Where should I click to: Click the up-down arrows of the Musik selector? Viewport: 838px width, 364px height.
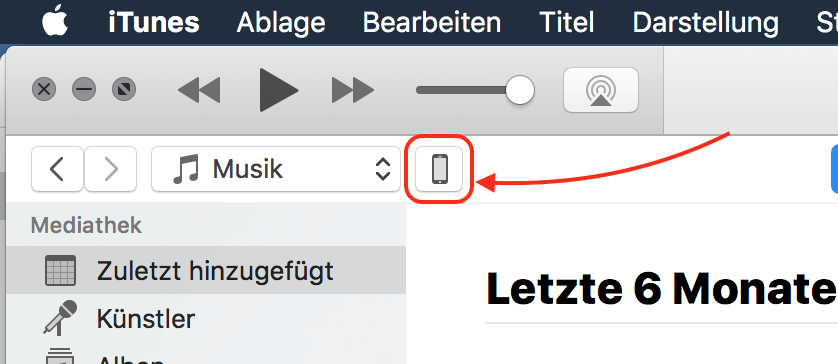[x=383, y=169]
